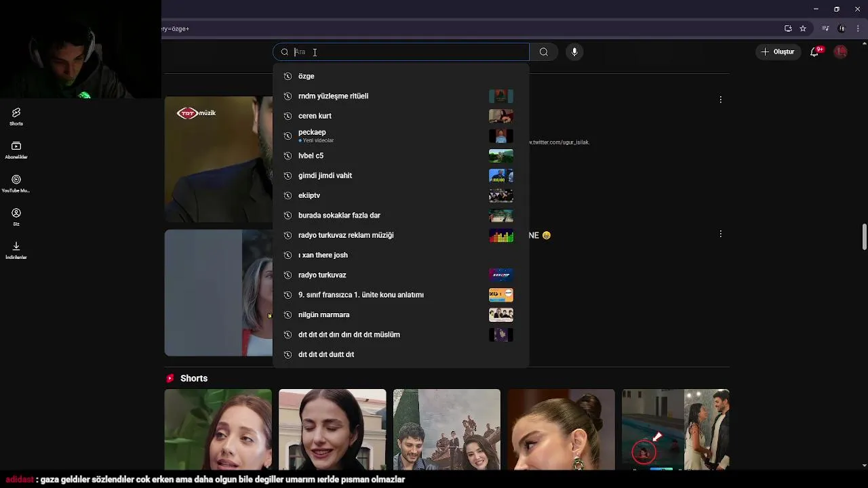The width and height of the screenshot is (868, 488).
Task: Click thumbnail next to nilgün marmara suggestion
Action: tap(501, 314)
